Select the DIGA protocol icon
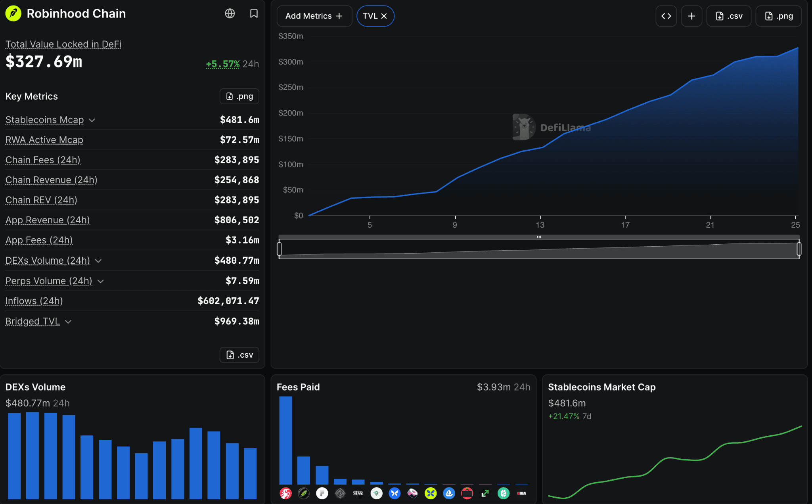The image size is (812, 504). pos(521,493)
